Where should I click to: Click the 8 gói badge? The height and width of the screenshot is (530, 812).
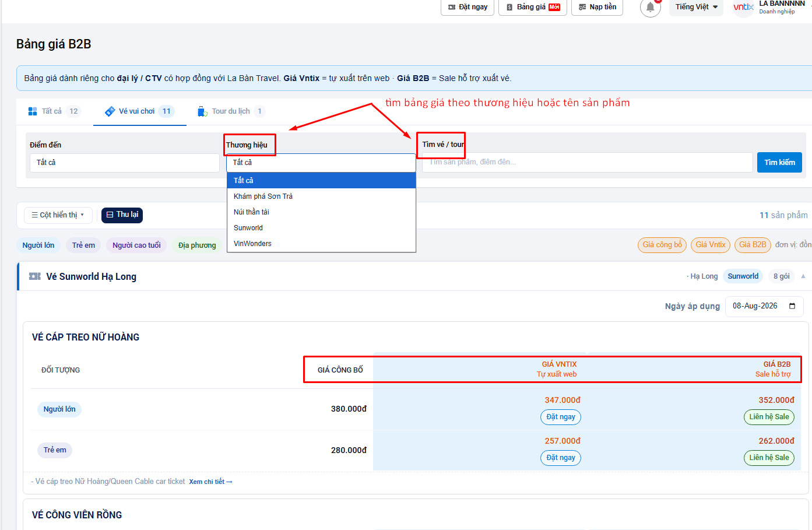click(782, 276)
